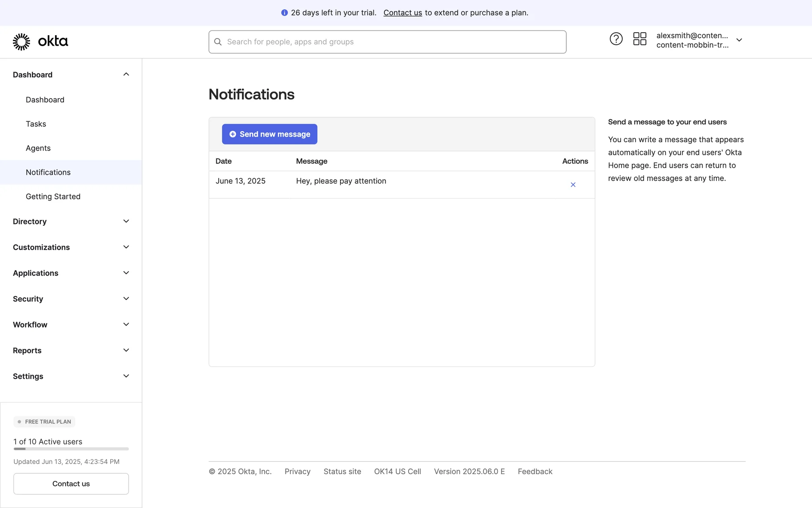Open the Tasks menu item
This screenshot has height=508, width=812.
click(36, 124)
